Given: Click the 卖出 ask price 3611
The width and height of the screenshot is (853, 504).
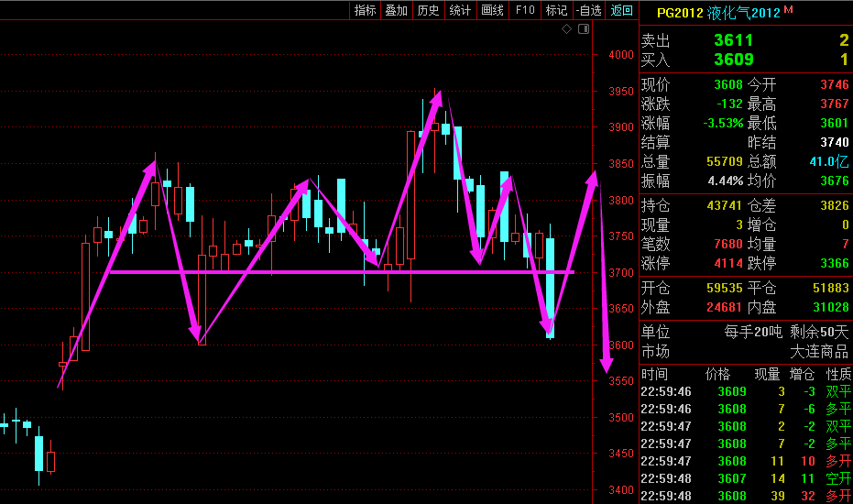Looking at the screenshot, I should 733,40.
